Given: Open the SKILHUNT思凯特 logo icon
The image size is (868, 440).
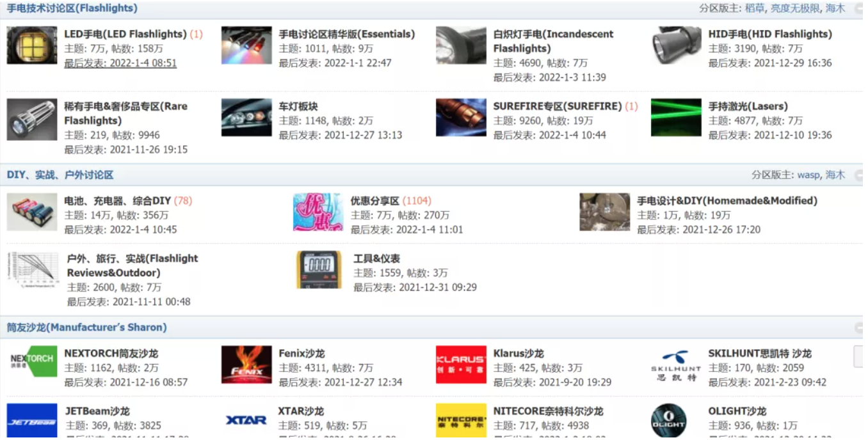Looking at the screenshot, I should (676, 365).
